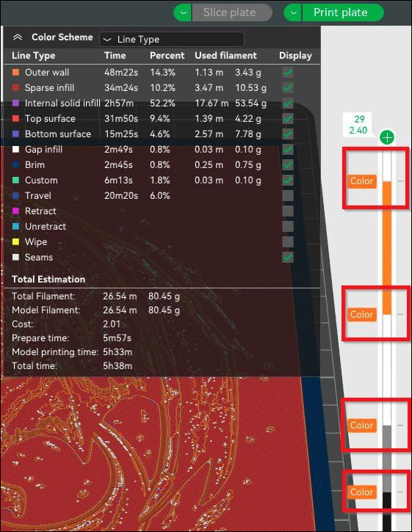This screenshot has height=532, width=412.
Task: Enable display of Travel moves
Action: click(x=288, y=196)
